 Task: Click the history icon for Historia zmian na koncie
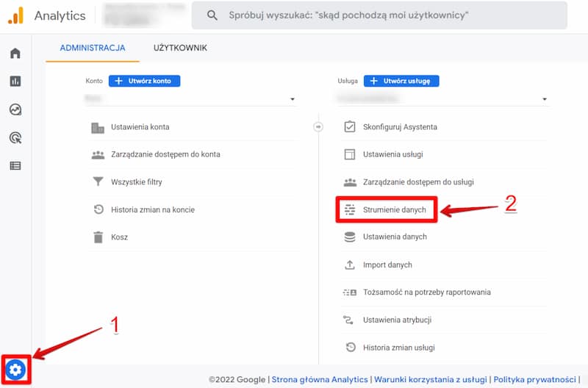(x=98, y=209)
